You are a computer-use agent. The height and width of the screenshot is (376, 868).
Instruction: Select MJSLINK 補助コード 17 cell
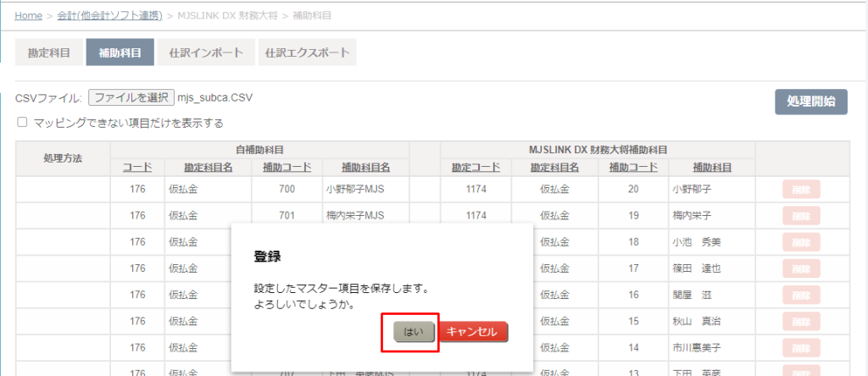pos(633,268)
